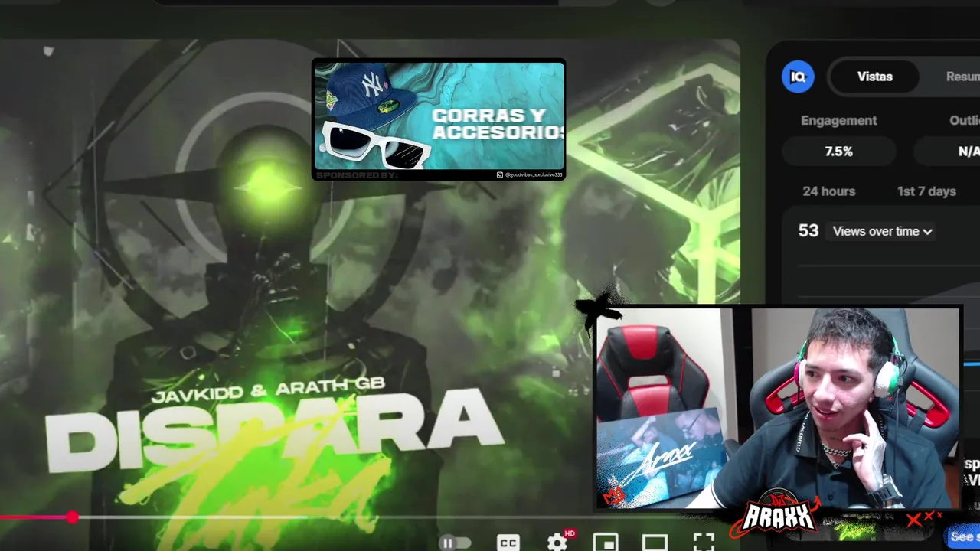Select the 24 hours range

pos(828,191)
